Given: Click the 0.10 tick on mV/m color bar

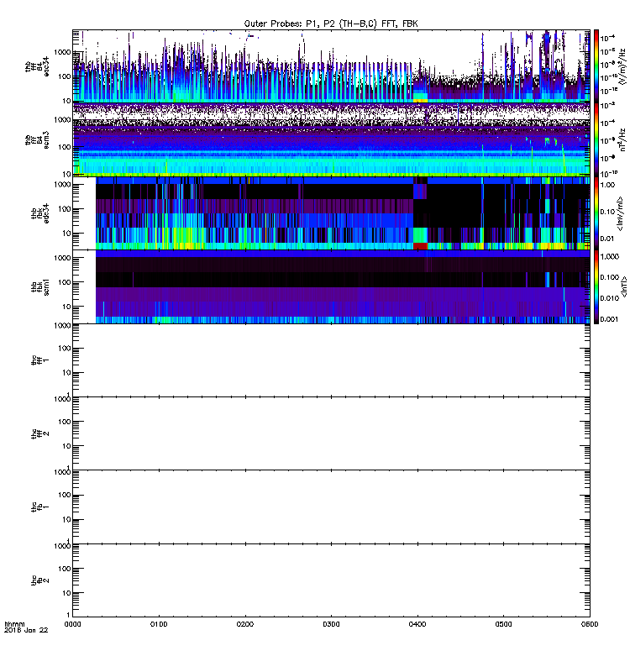Looking at the screenshot, I should (607, 212).
